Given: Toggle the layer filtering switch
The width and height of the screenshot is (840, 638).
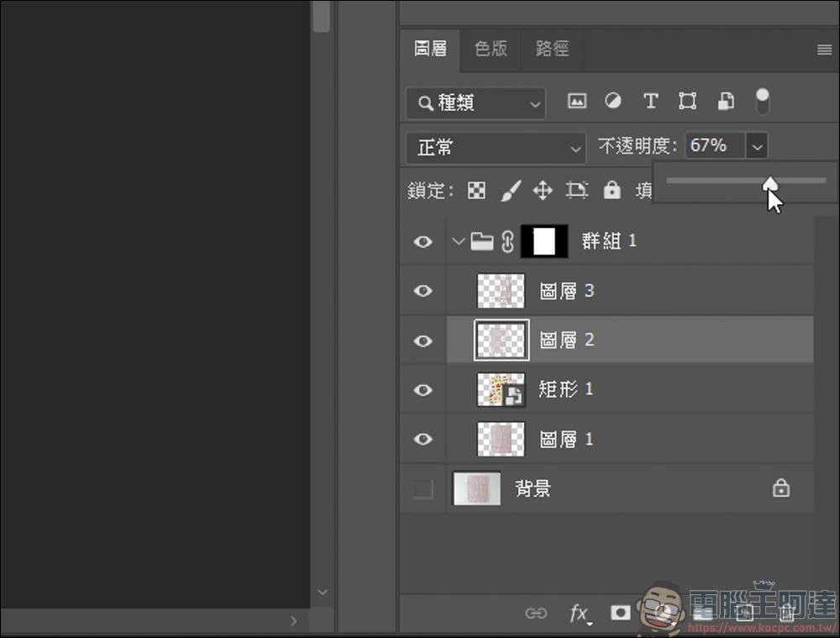Looking at the screenshot, I should click(x=763, y=101).
